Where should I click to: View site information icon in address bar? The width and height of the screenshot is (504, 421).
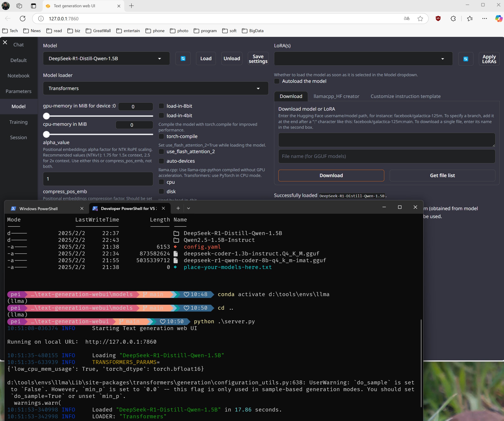[41, 19]
